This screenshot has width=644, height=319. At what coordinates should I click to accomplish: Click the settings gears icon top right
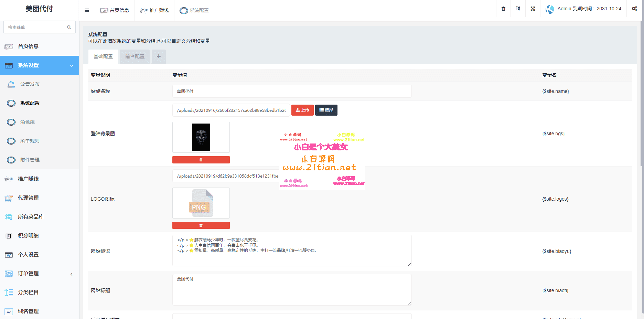coord(634,9)
